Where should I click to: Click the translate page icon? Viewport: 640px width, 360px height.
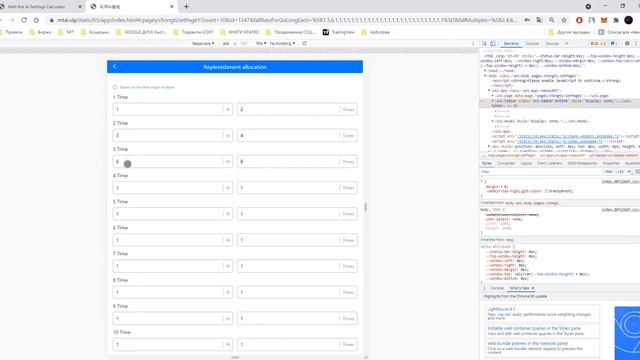pyautogui.click(x=539, y=20)
